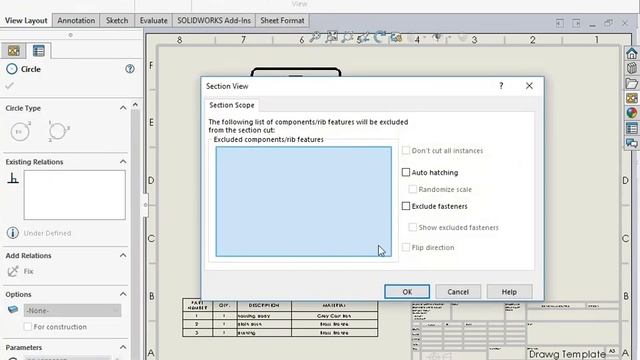This screenshot has width=640, height=360.
Task: Confirm Section View with OK
Action: tap(407, 292)
